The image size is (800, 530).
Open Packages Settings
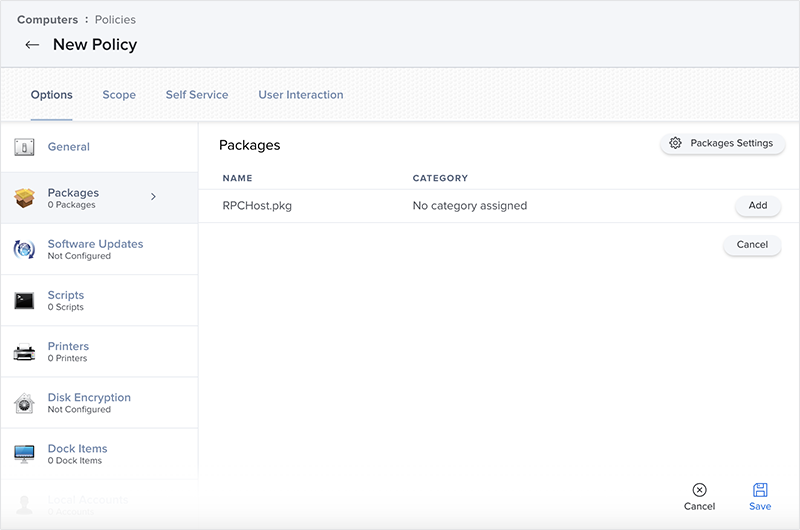(722, 143)
